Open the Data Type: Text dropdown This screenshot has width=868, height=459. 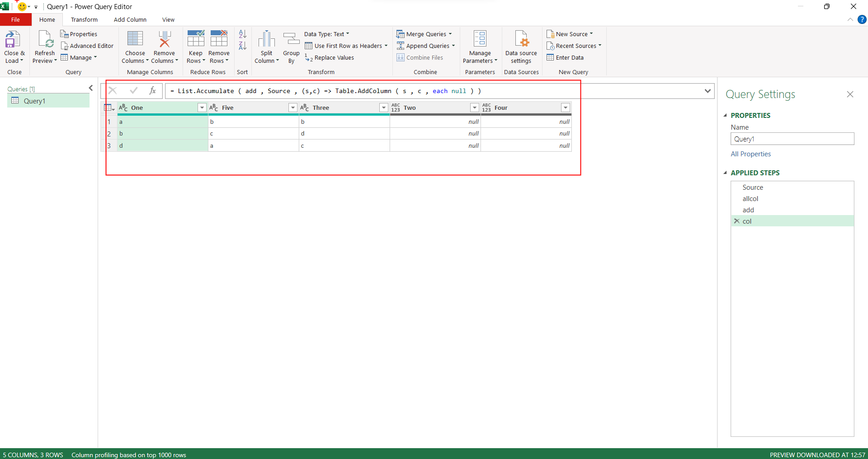[327, 34]
